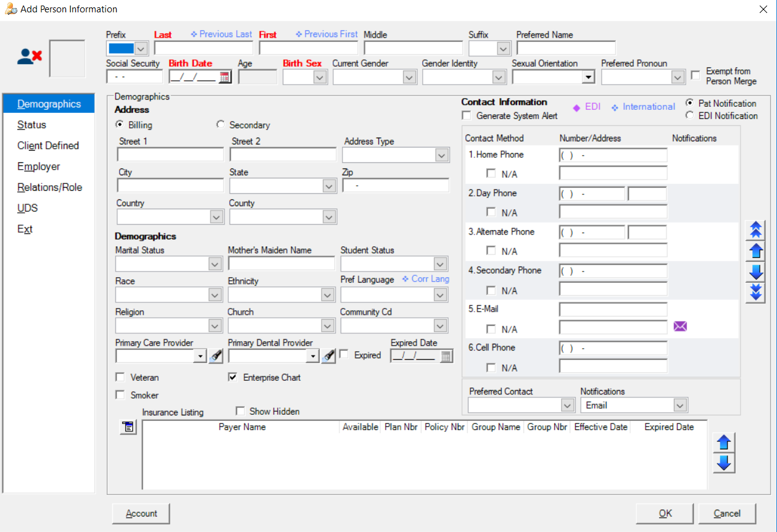Move insurance entry down with arrow
Image resolution: width=777 pixels, height=532 pixels.
point(724,462)
